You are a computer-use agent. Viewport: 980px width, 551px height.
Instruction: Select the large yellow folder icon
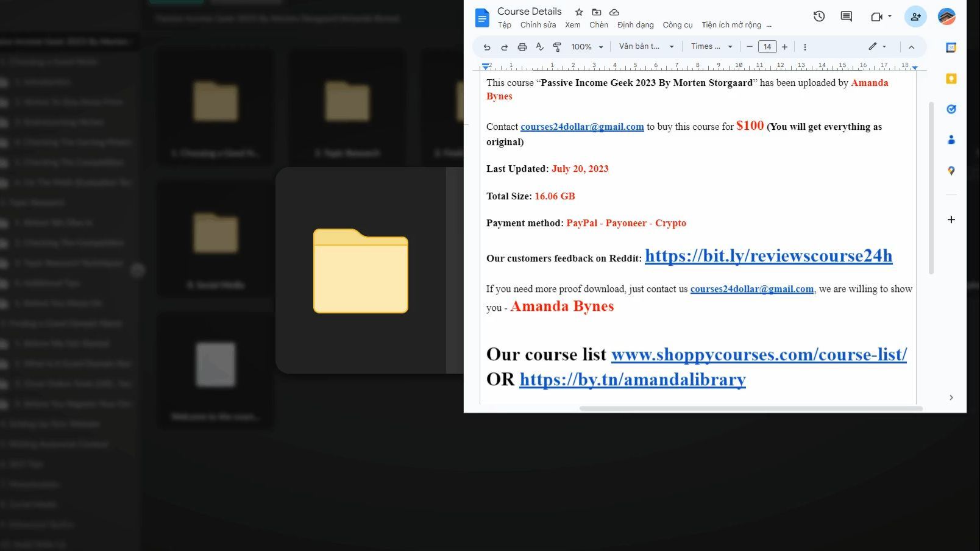pos(361,271)
